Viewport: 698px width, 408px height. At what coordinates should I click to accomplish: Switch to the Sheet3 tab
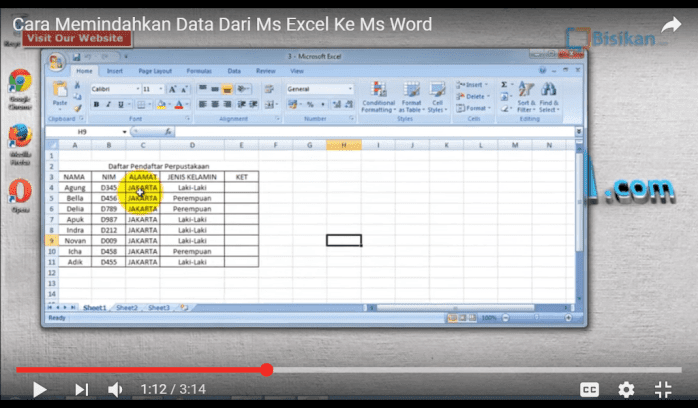[159, 307]
